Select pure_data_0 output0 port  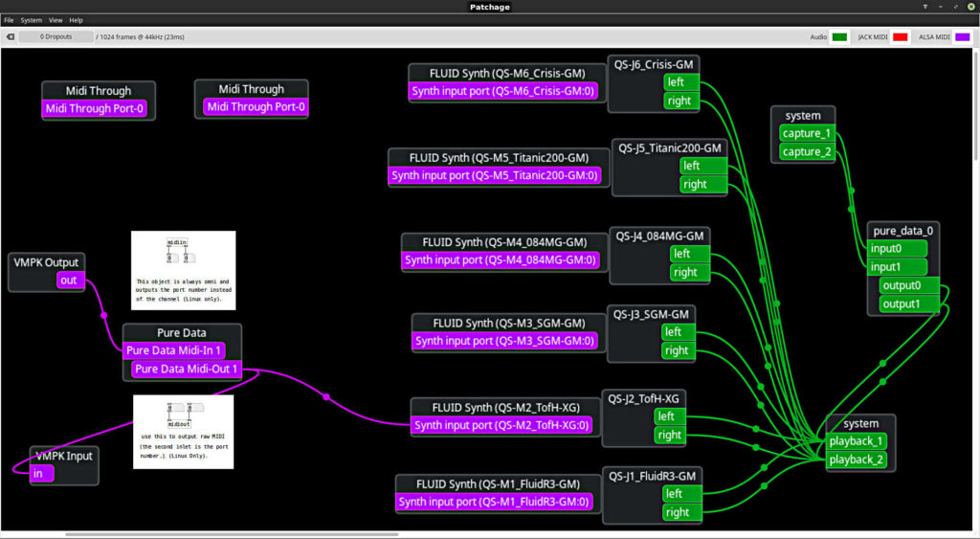909,285
